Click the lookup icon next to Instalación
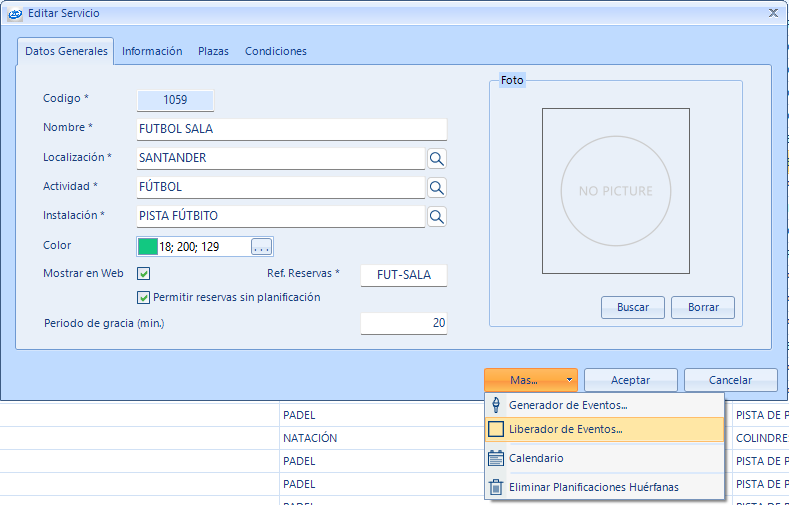 [x=437, y=216]
